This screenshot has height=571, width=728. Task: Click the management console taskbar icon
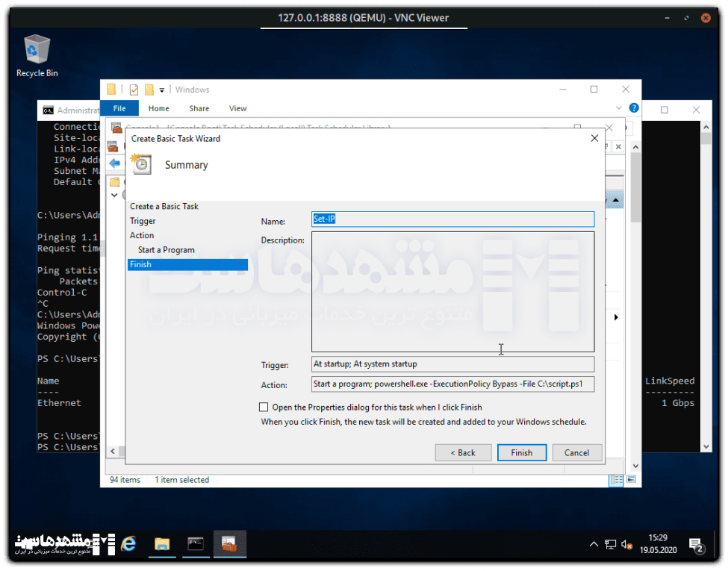[x=229, y=544]
